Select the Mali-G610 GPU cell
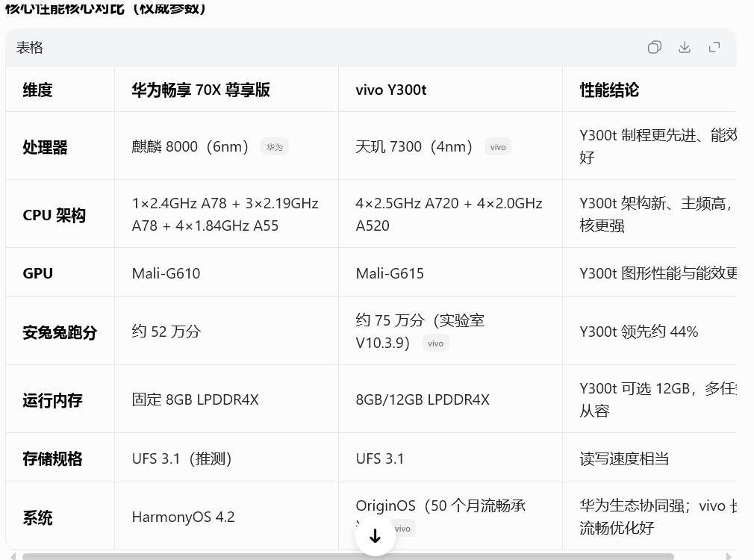The image size is (754, 560). pos(166,273)
